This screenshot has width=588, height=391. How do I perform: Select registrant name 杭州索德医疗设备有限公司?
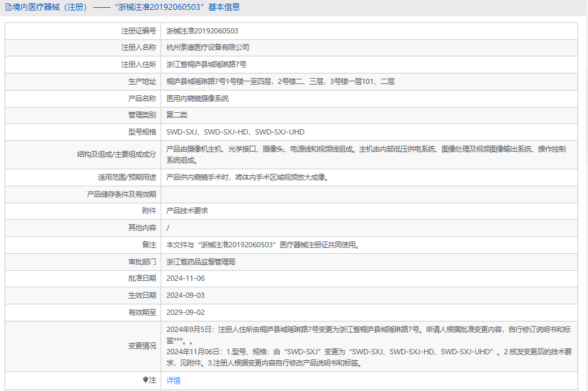click(x=208, y=48)
